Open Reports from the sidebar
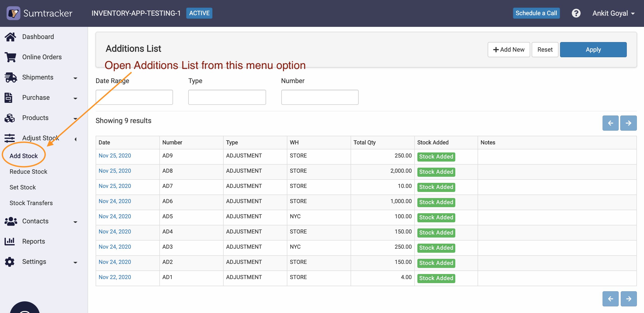Viewport: 644px width, 313px height. 34,241
